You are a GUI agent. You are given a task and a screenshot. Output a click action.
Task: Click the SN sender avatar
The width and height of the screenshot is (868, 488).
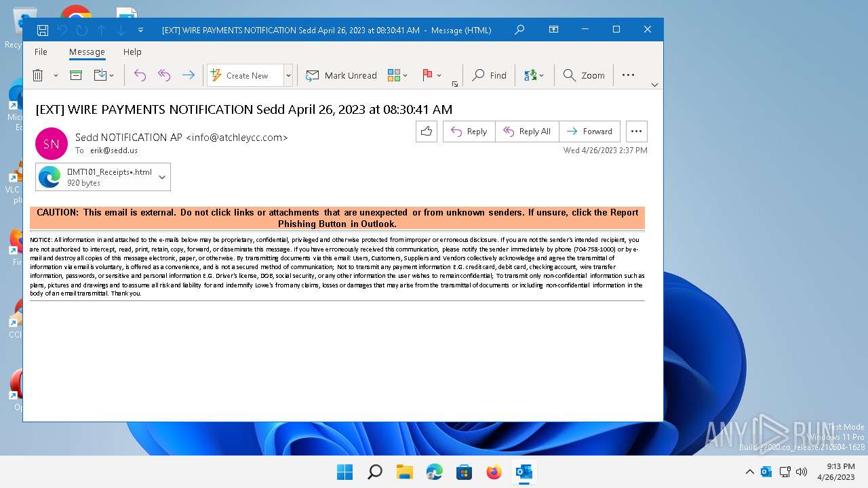click(x=52, y=144)
